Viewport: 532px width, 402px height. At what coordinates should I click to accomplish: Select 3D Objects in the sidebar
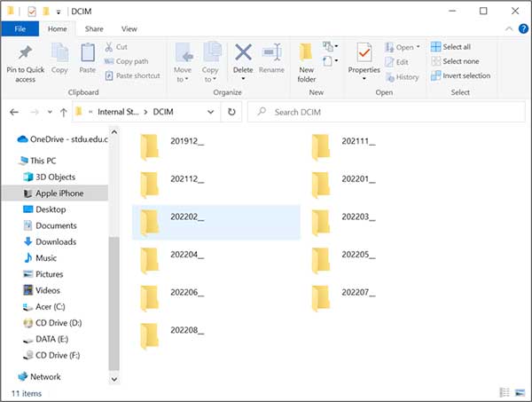49,177
